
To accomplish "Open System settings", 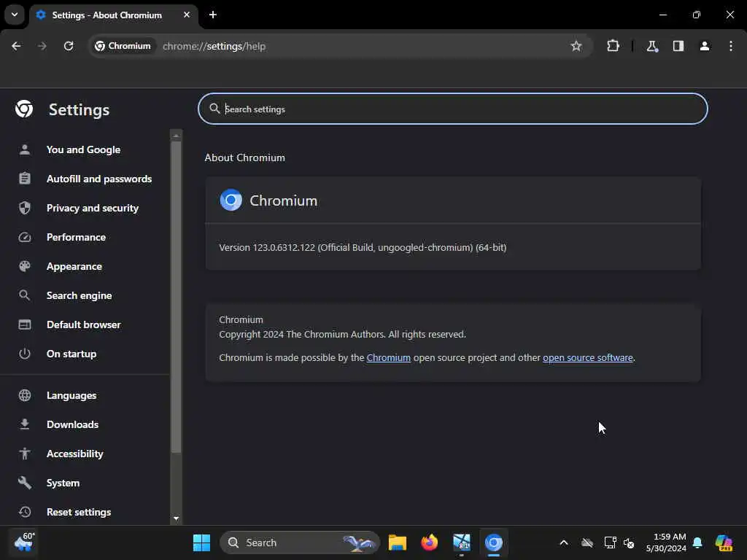I will pyautogui.click(x=63, y=483).
